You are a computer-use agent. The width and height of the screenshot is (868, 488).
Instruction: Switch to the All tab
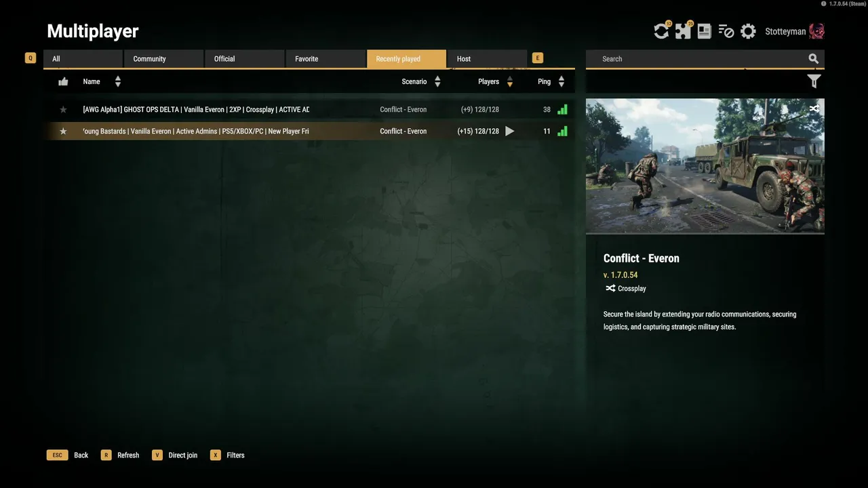pos(83,59)
